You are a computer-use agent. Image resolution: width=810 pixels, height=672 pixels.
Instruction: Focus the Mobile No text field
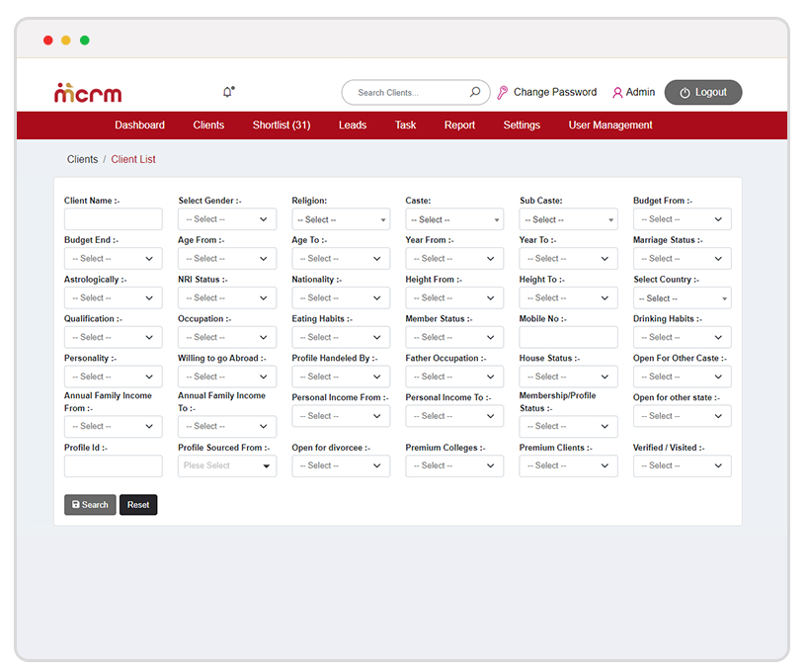[x=568, y=337]
